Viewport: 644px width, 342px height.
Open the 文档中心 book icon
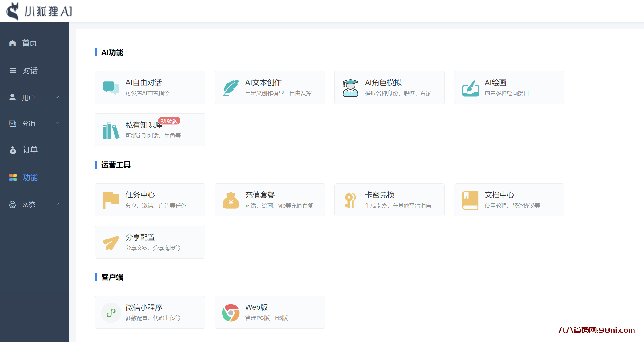pyautogui.click(x=470, y=200)
